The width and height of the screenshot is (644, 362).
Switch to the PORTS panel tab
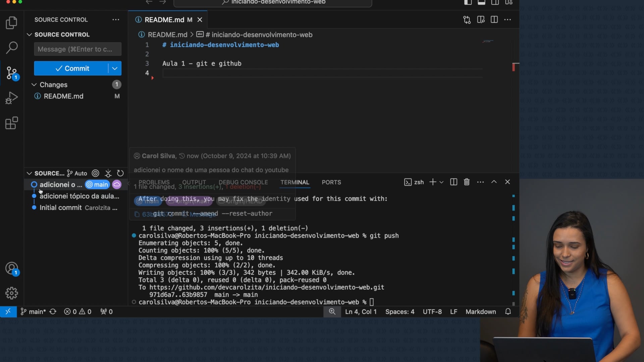click(x=331, y=182)
